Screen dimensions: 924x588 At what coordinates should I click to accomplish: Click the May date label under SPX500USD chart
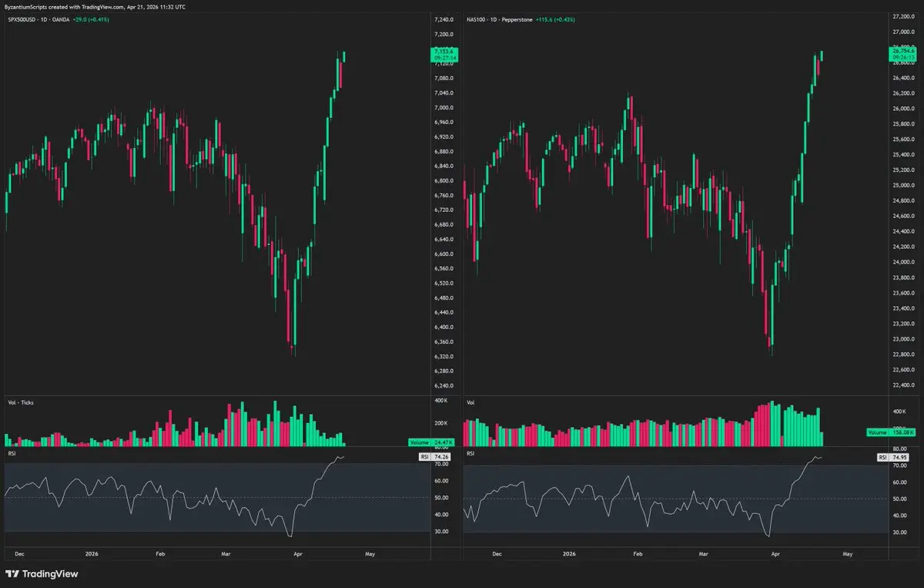pyautogui.click(x=370, y=553)
